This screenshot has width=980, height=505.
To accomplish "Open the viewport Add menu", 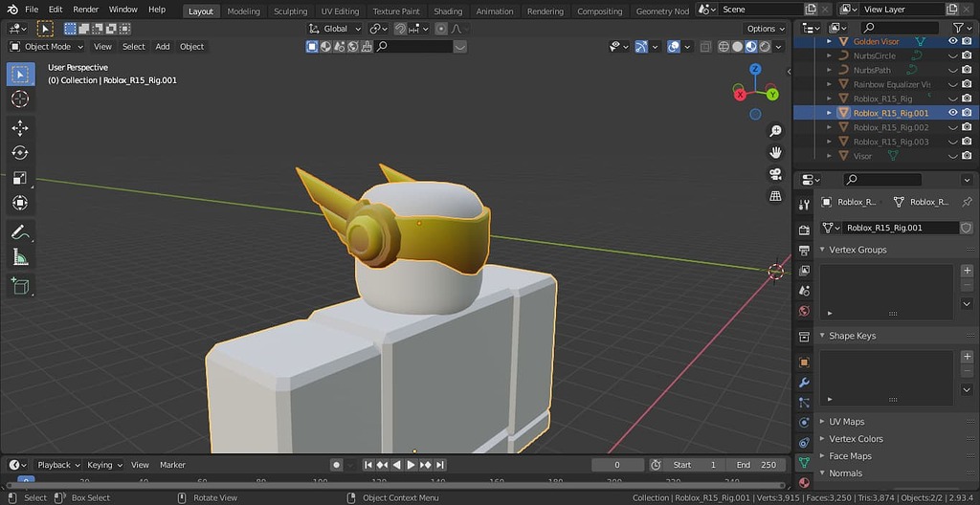I will [x=163, y=47].
